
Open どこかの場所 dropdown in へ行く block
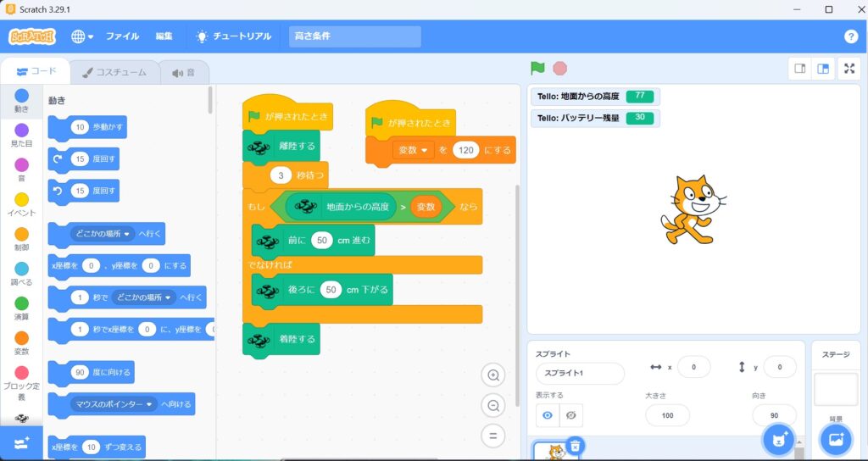click(x=103, y=234)
